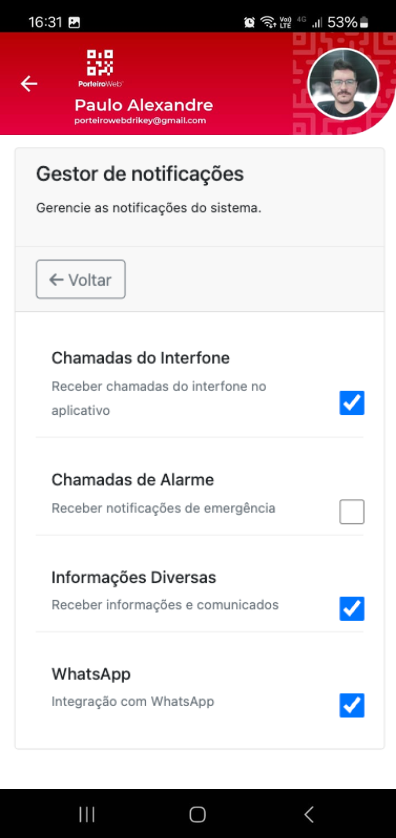Tap the battery icon in status bar
Image resolution: width=396 pixels, height=838 pixels.
point(364,22)
